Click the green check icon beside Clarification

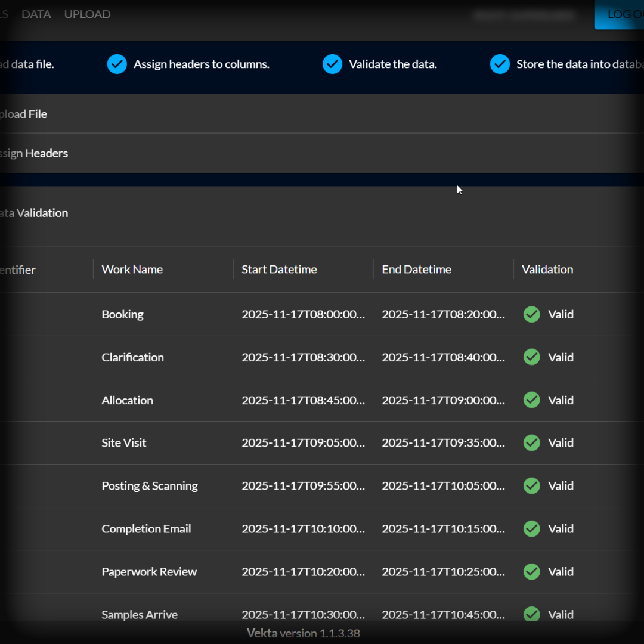pyautogui.click(x=531, y=357)
